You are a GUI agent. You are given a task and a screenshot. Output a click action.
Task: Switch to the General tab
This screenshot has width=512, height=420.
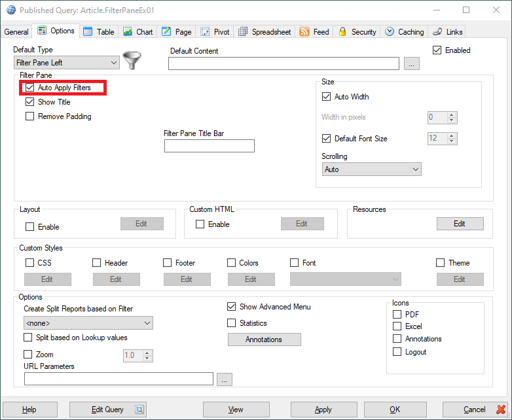point(16,31)
